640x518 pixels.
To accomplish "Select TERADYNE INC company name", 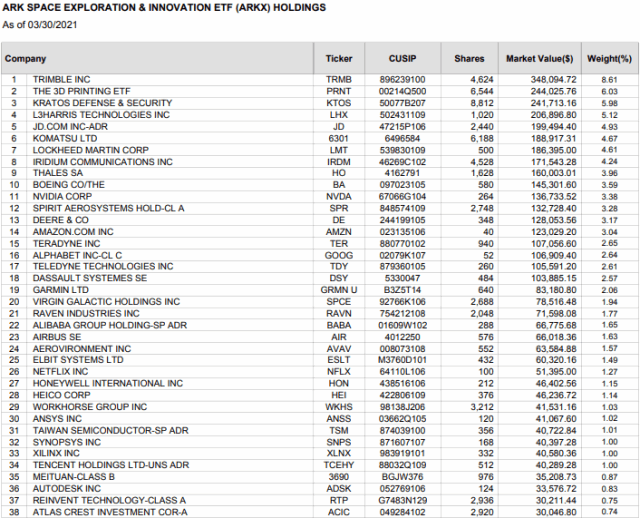I will pos(67,244).
